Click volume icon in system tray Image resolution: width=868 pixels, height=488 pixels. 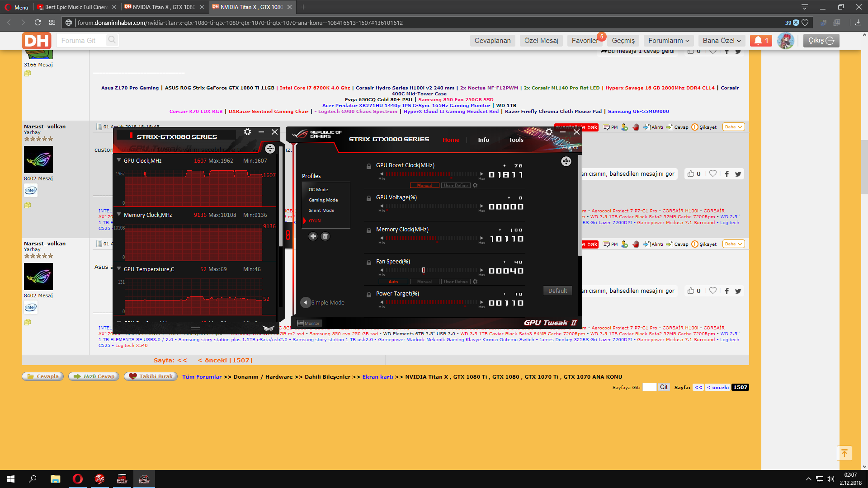click(830, 479)
